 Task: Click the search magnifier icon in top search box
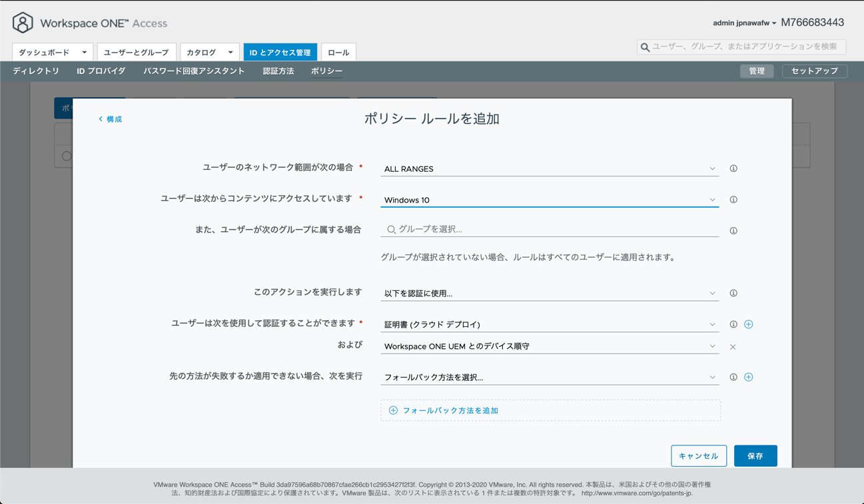(x=645, y=47)
